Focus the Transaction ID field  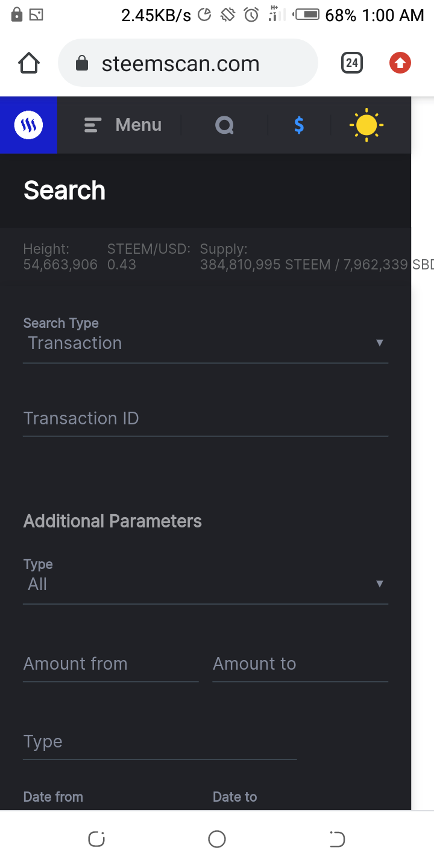click(x=206, y=418)
